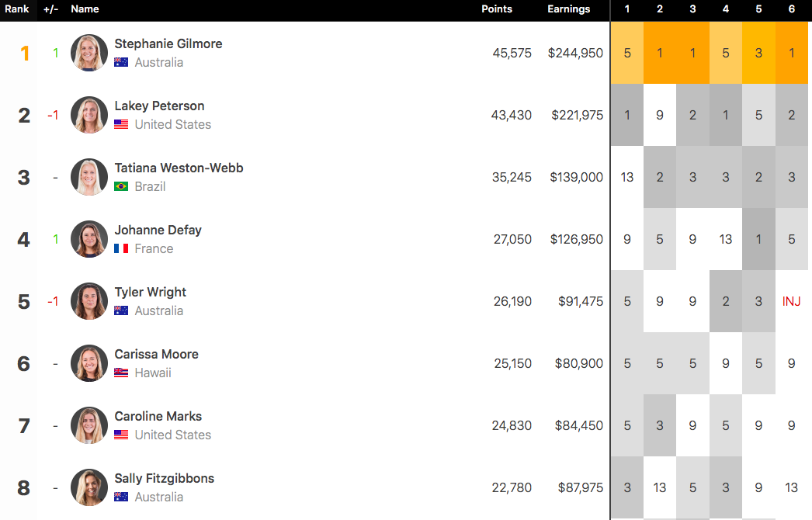Click the United States flag under Lakey Peterson

[121, 124]
